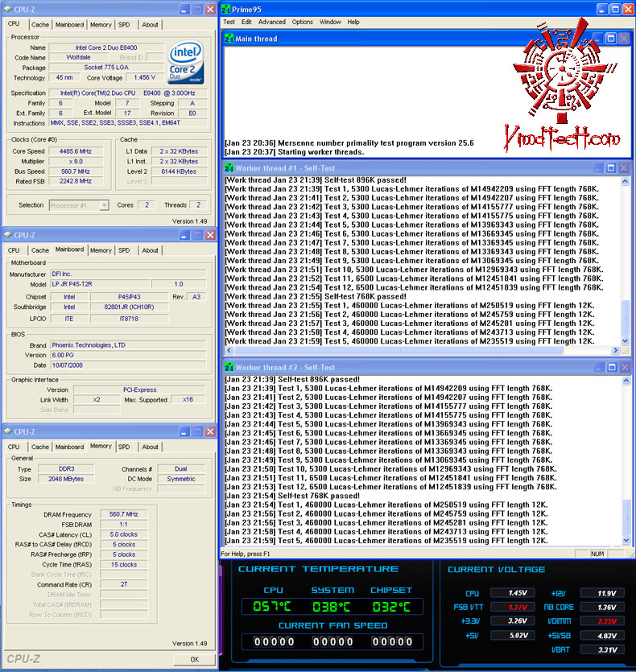Click Starting worker threads line in Main thread

point(294,152)
